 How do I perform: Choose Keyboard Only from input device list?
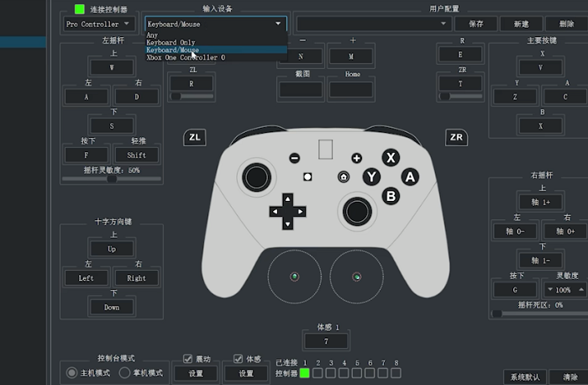(x=171, y=43)
